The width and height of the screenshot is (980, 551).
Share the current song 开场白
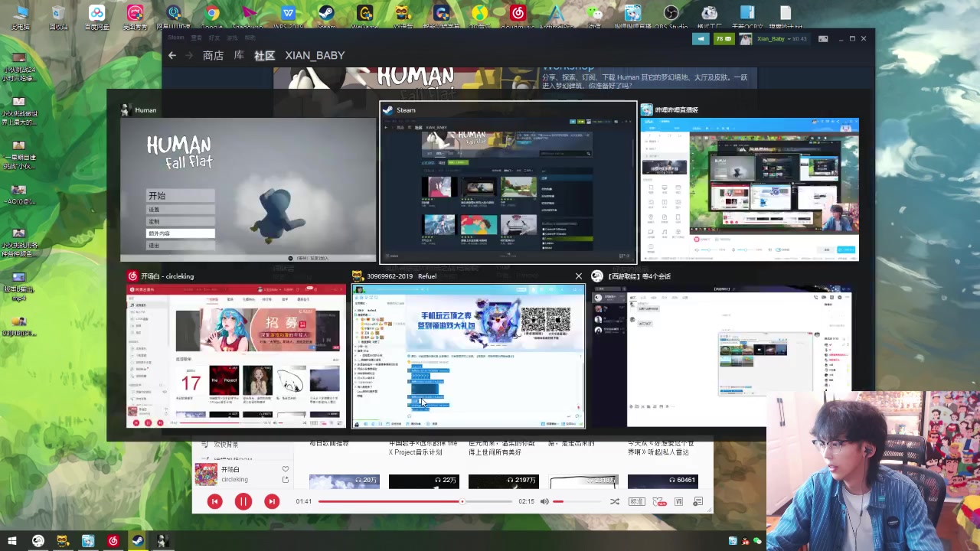point(286,480)
